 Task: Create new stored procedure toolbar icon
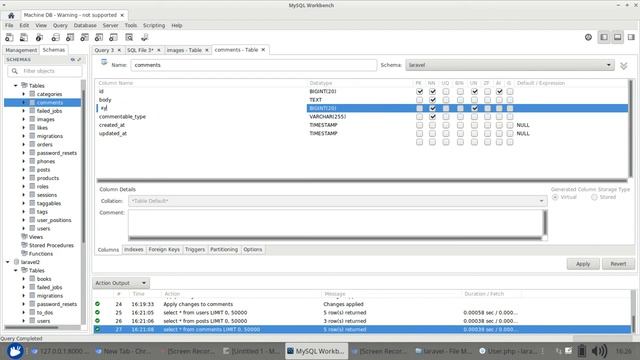click(x=99, y=38)
